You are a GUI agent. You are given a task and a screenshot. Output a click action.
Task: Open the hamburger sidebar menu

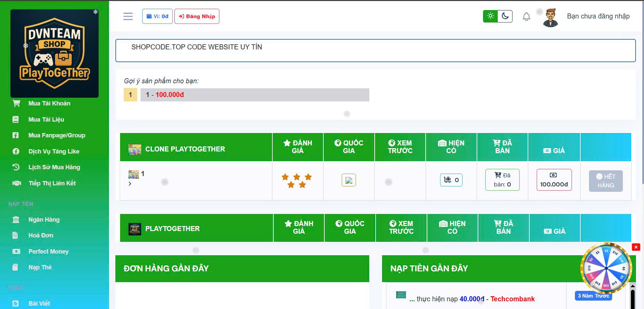pos(128,16)
